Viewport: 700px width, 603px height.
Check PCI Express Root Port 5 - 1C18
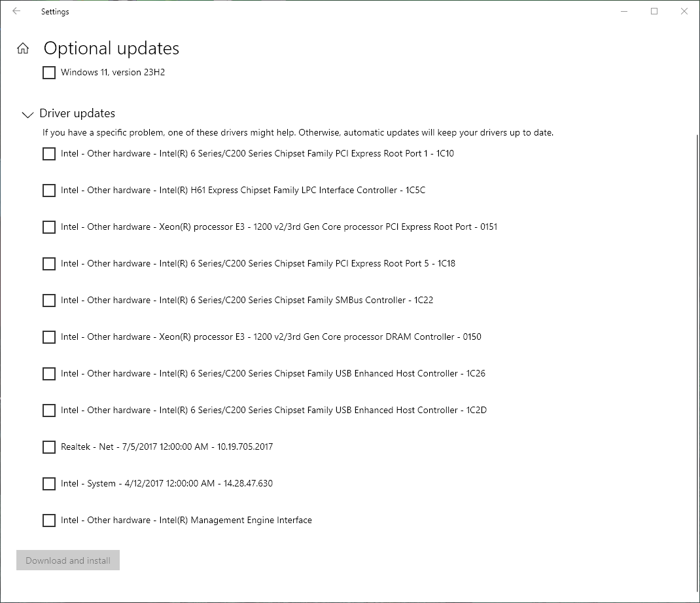pyautogui.click(x=49, y=264)
